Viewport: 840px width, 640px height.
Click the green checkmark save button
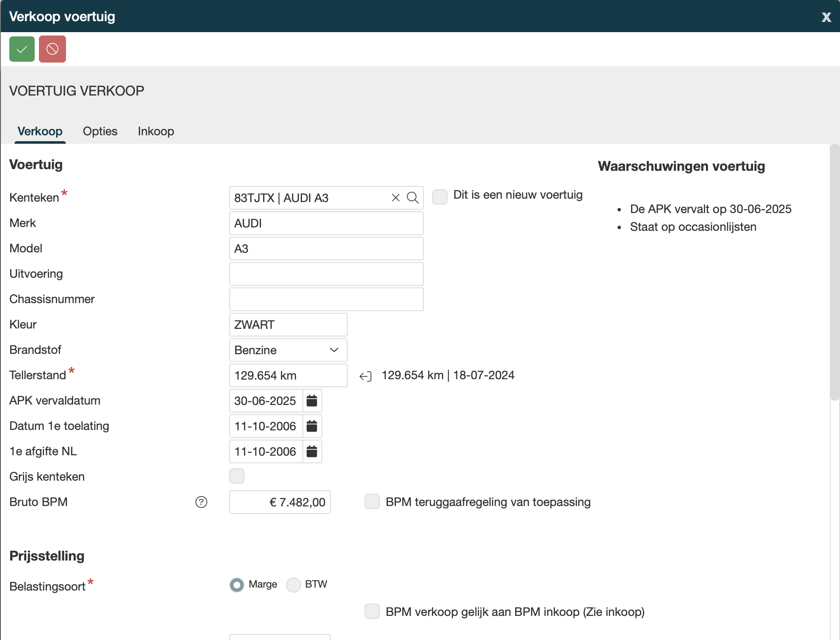(22, 49)
